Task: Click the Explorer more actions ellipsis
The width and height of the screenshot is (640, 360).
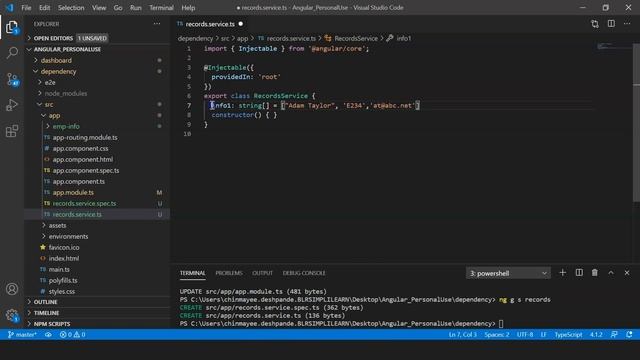Action: [157, 24]
